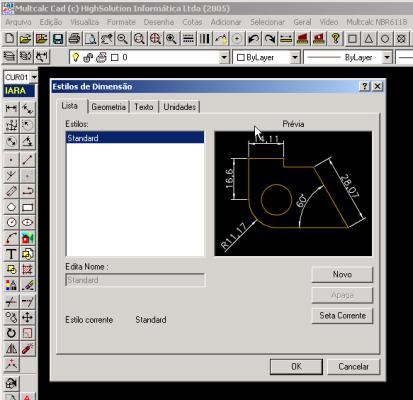Select the mirror triangles tool
The height and width of the screenshot is (400, 413).
point(11,348)
